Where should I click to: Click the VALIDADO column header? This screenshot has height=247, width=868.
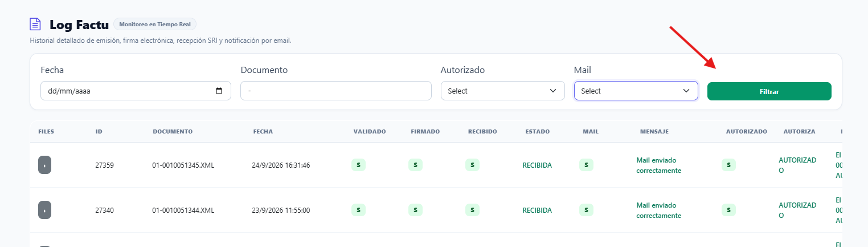(370, 131)
